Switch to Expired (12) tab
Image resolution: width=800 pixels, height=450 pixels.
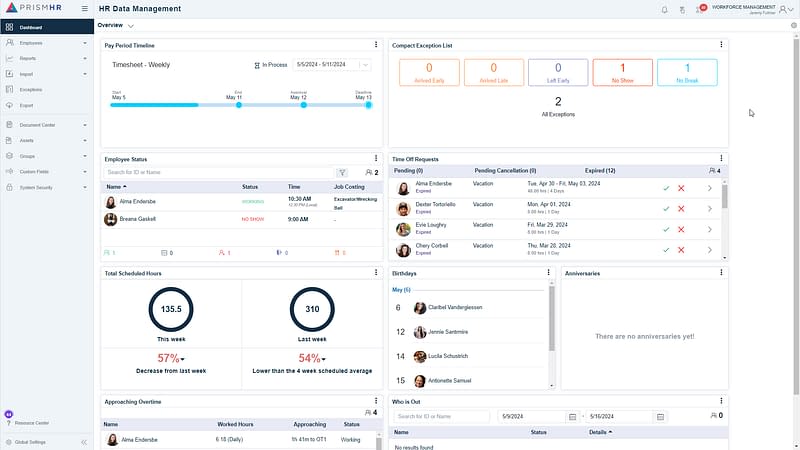tap(599, 171)
